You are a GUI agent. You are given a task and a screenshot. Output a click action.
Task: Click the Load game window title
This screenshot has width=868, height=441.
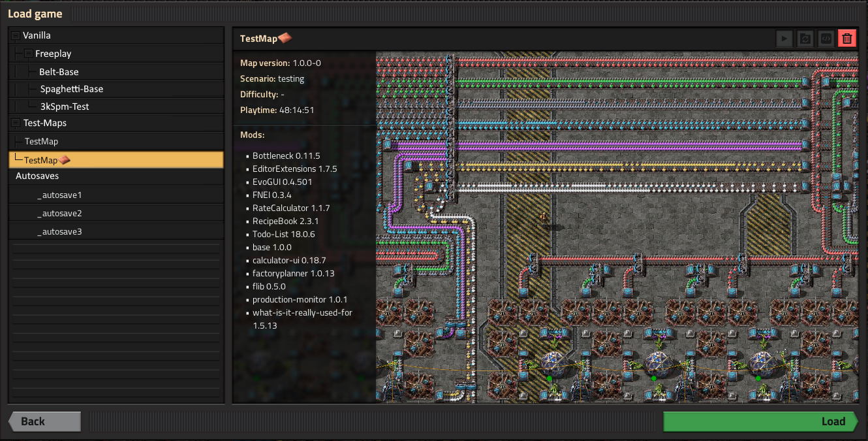tap(35, 14)
